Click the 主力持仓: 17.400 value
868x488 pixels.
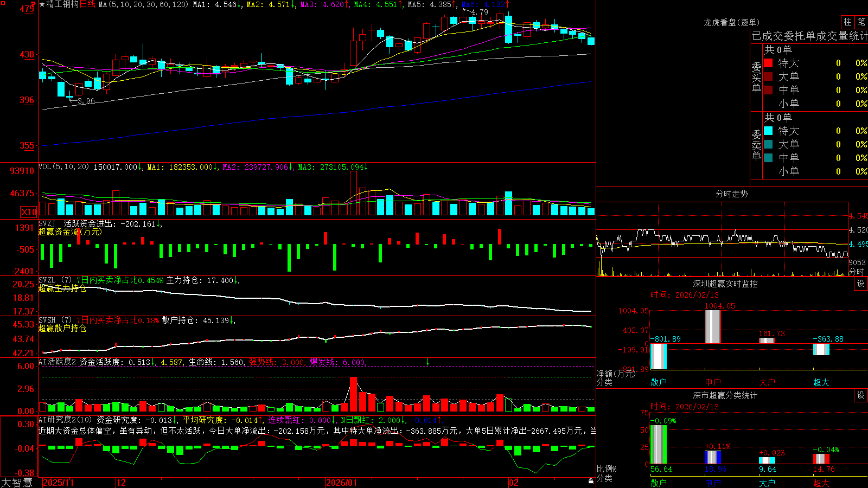201,280
